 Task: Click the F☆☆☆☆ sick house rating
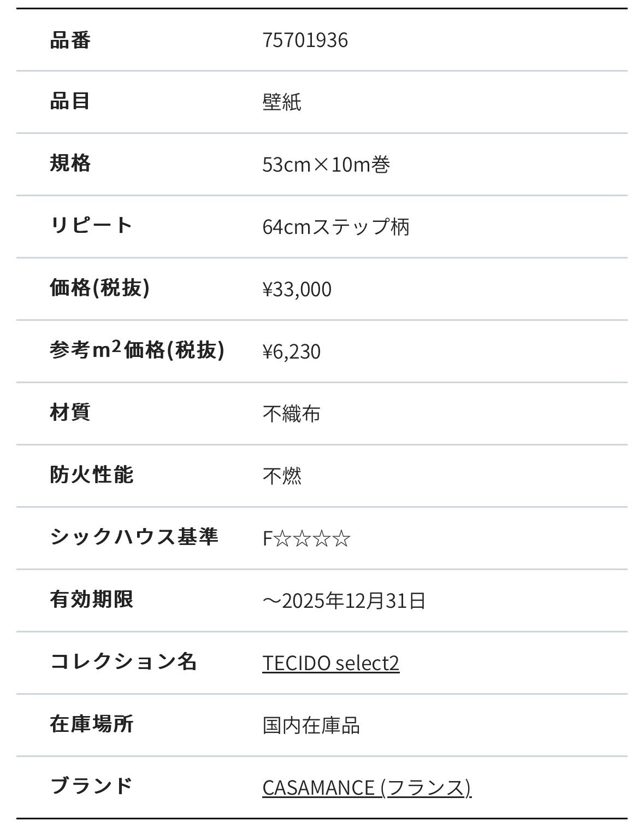(x=306, y=538)
